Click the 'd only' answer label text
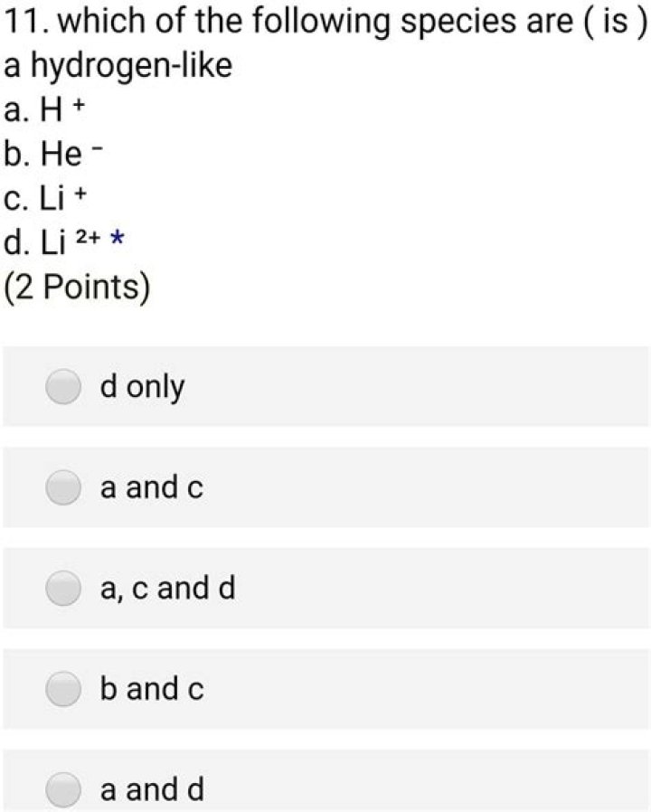Screen dimensions: 651x812 point(143,387)
